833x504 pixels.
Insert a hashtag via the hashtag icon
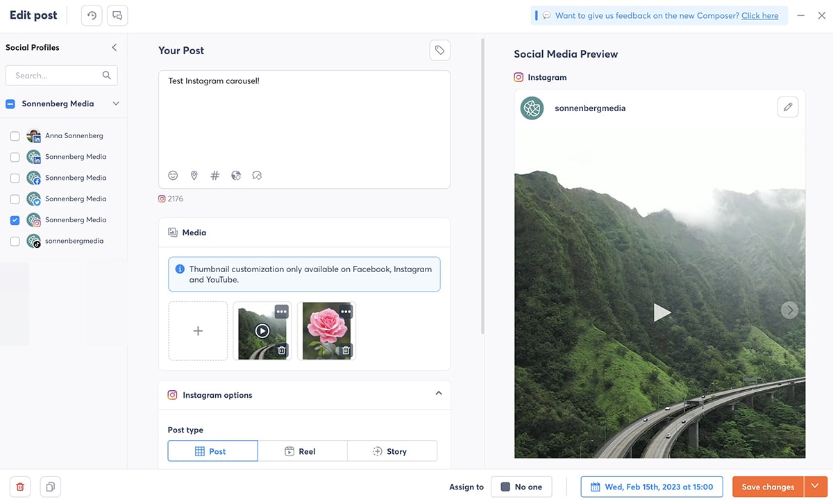pos(214,175)
